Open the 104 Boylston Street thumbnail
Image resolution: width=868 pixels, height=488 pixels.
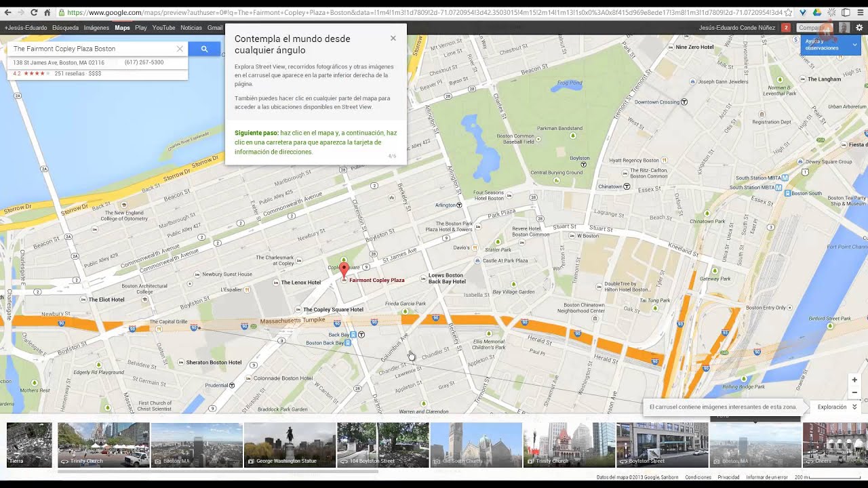383,445
